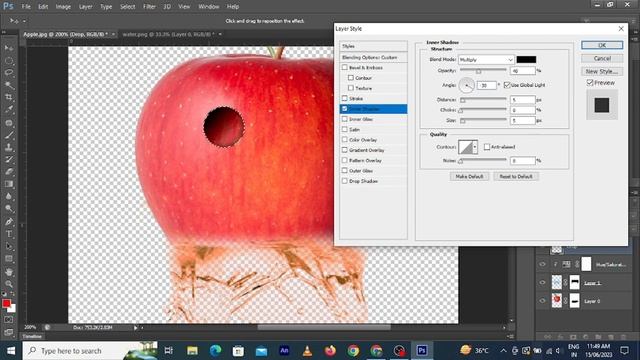
Task: Enable the Stroke style checkbox
Action: [x=345, y=98]
